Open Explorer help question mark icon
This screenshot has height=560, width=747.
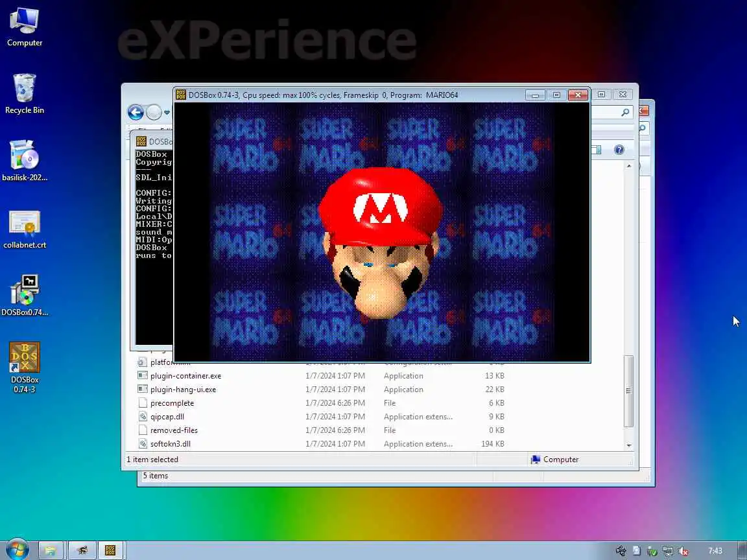[x=619, y=150]
